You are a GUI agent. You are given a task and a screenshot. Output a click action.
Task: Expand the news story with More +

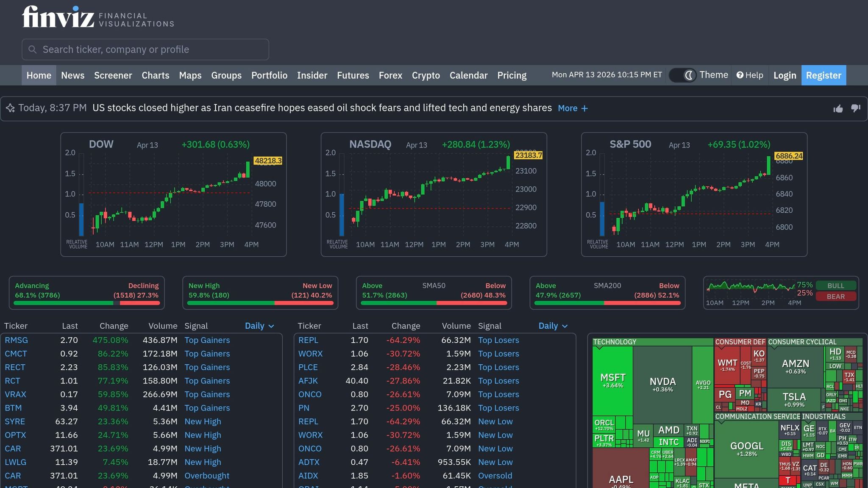(x=573, y=108)
